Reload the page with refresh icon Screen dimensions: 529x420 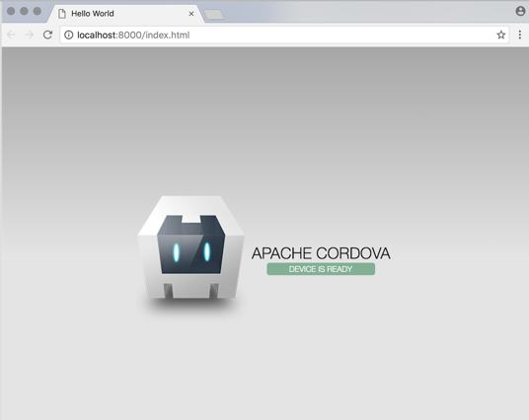pyautogui.click(x=47, y=35)
